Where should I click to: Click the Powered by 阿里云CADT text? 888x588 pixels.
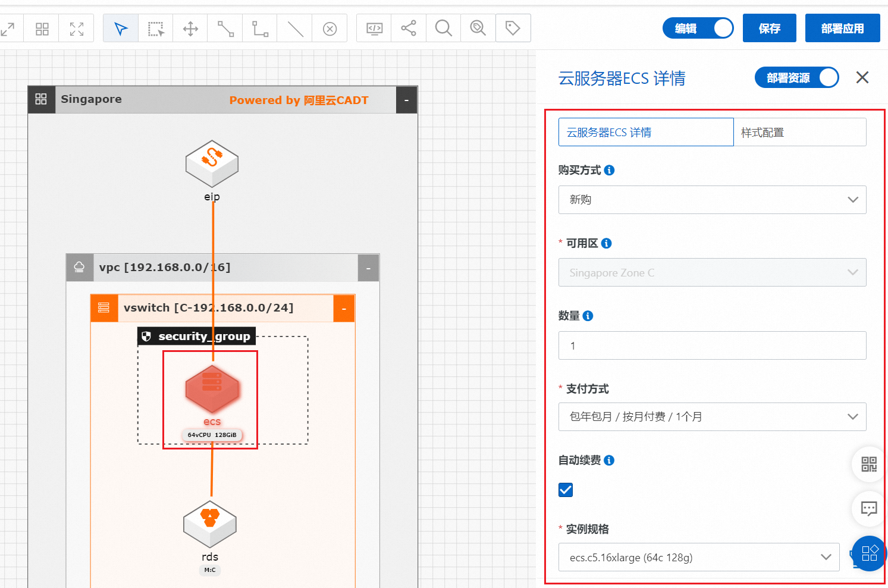pyautogui.click(x=299, y=100)
